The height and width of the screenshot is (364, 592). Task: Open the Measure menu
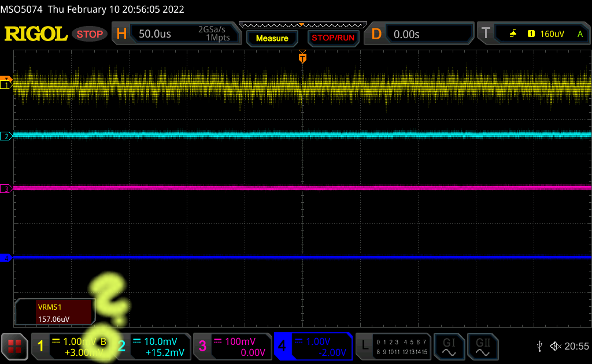[x=272, y=38]
